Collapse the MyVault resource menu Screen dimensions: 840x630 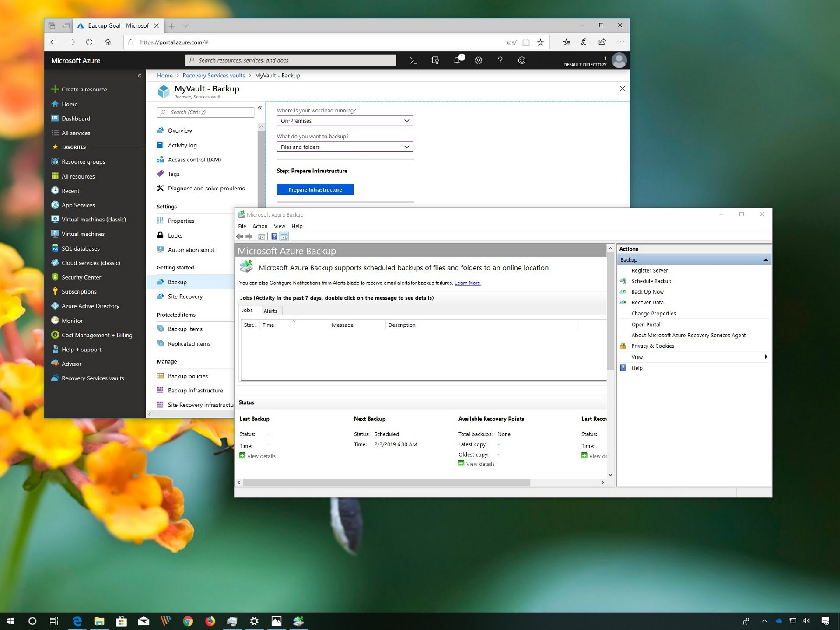click(x=260, y=108)
